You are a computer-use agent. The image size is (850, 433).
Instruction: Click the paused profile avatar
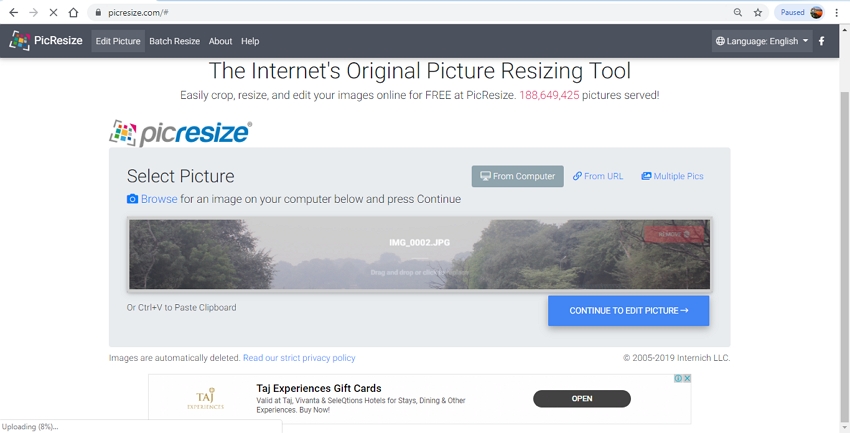coord(816,13)
